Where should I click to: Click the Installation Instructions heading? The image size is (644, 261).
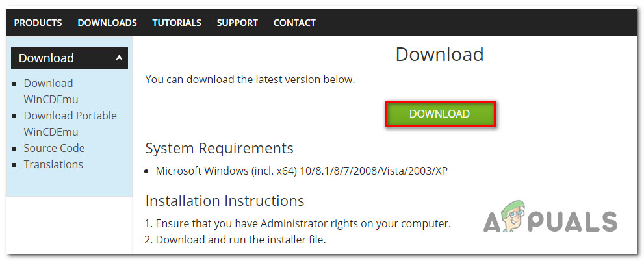pos(224,201)
